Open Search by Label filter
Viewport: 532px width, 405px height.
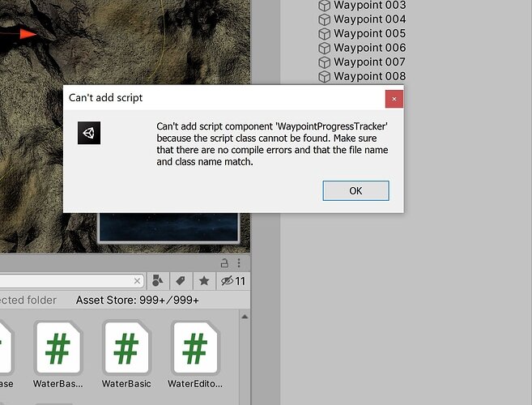point(181,281)
